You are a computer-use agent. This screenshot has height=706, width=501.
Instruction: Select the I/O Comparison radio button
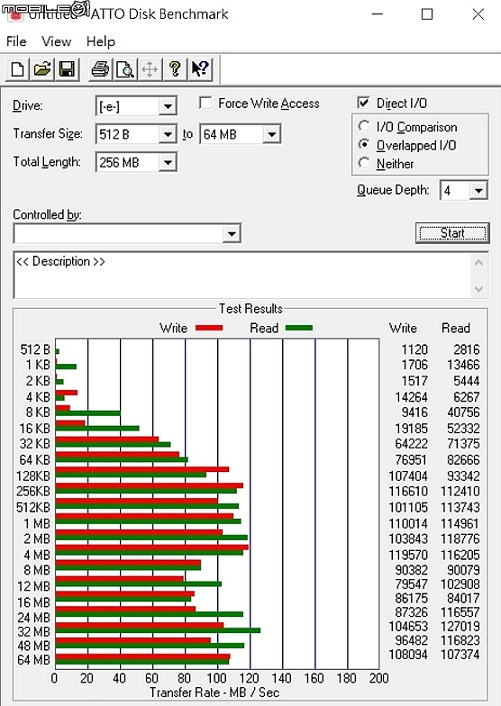(x=364, y=126)
